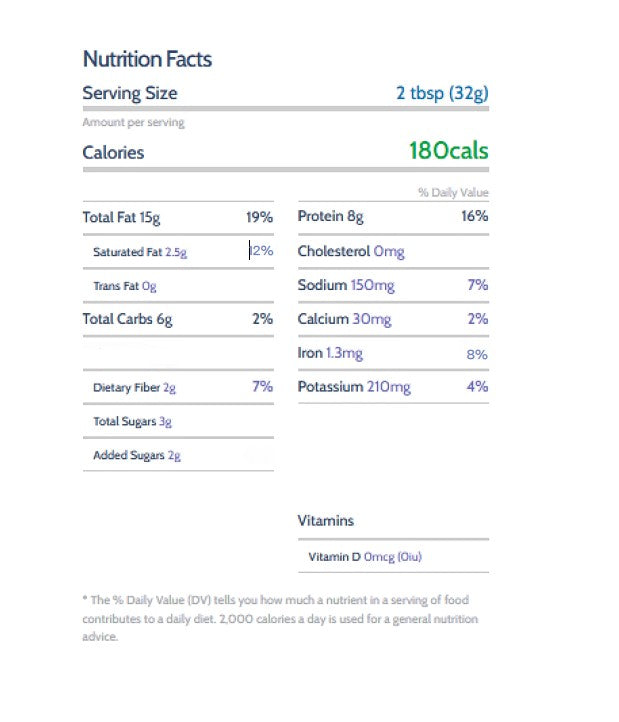Viewport: 619px width, 722px height.
Task: Select the Vitamin D 0mcg (0iu) value
Action: click(393, 557)
